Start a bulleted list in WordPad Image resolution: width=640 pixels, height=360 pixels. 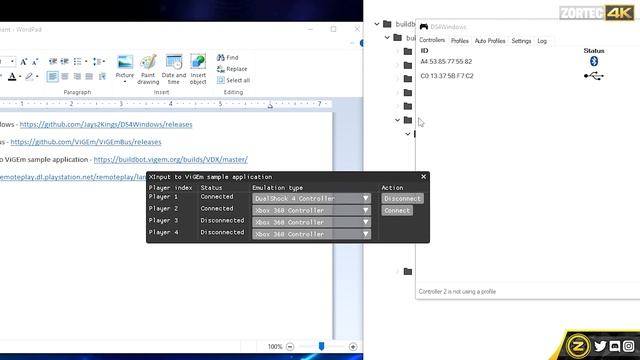[x=77, y=62]
